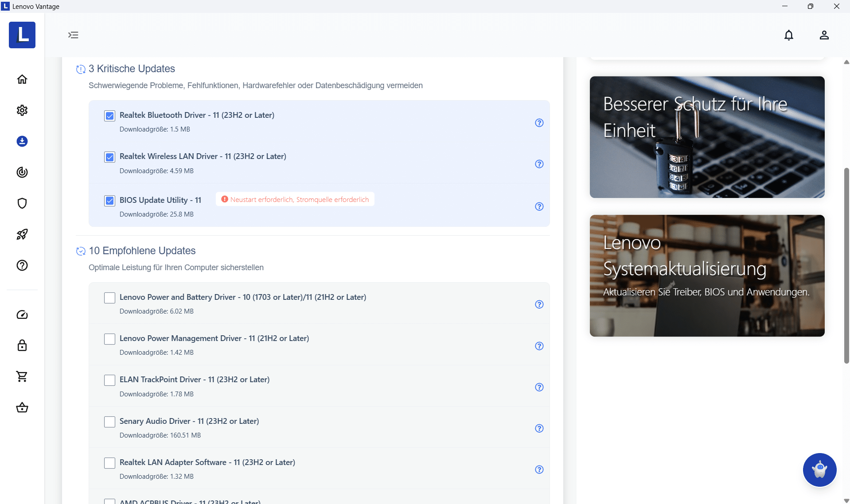Check Senary Audio Driver checkbox

(x=109, y=422)
